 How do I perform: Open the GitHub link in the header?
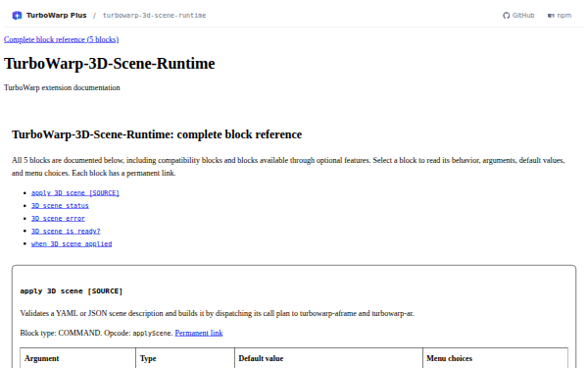click(x=518, y=16)
